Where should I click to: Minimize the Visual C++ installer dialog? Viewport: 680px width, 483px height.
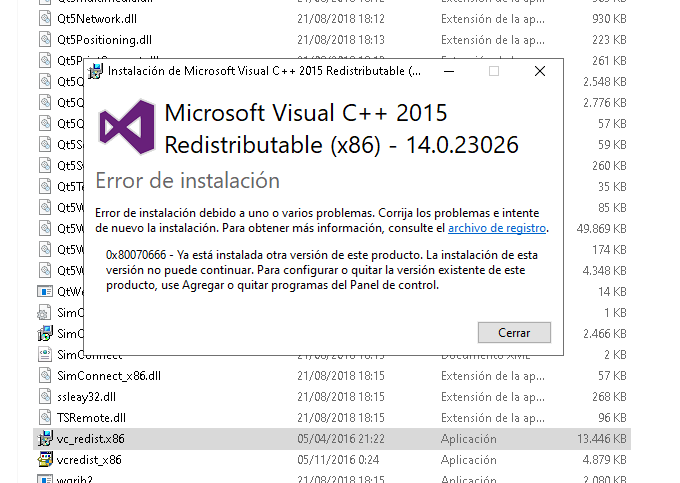pyautogui.click(x=448, y=72)
